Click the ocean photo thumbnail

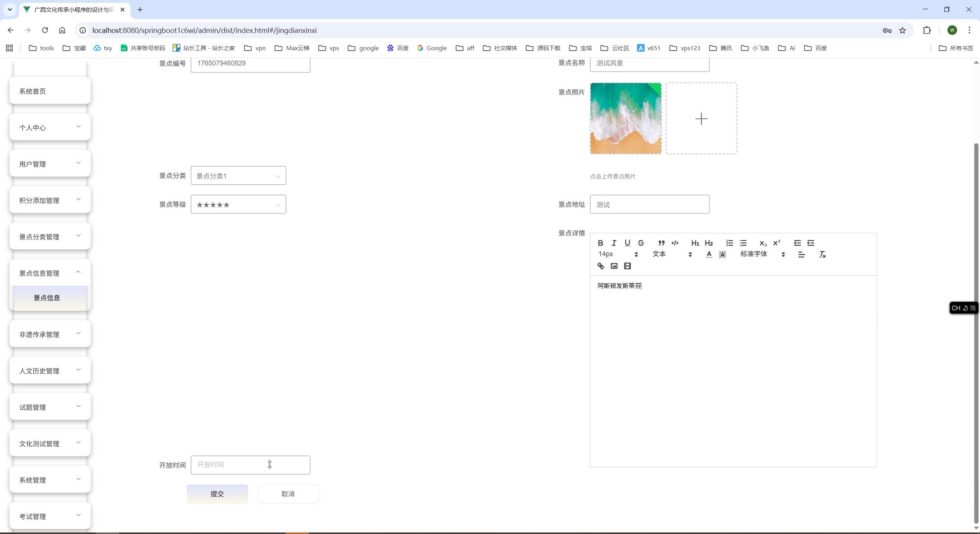click(x=626, y=118)
